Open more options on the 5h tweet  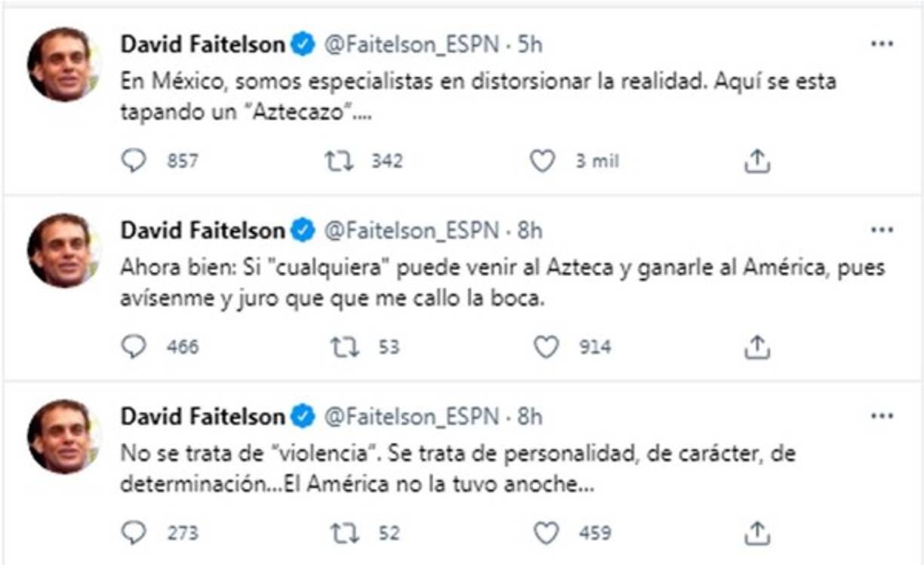tap(882, 44)
